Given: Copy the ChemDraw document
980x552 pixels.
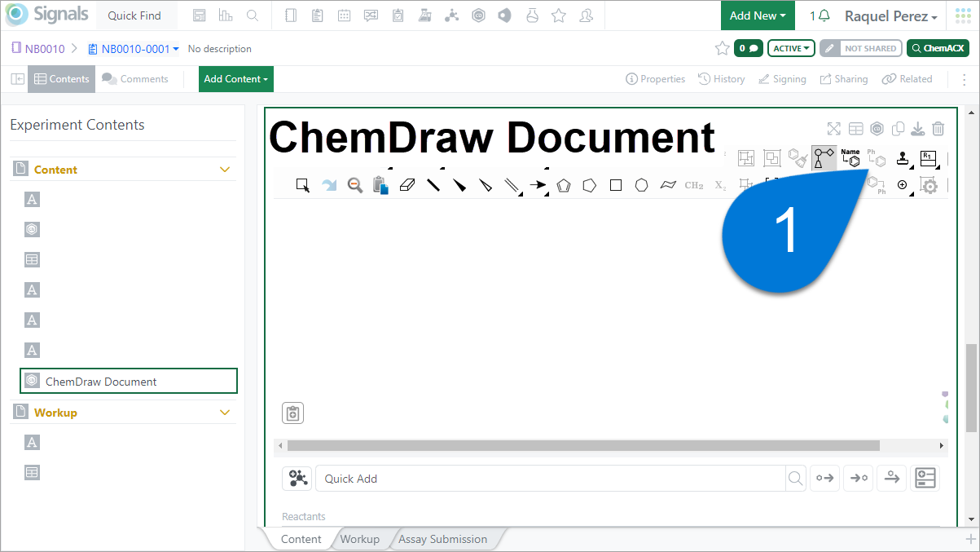Looking at the screenshot, I should (899, 129).
